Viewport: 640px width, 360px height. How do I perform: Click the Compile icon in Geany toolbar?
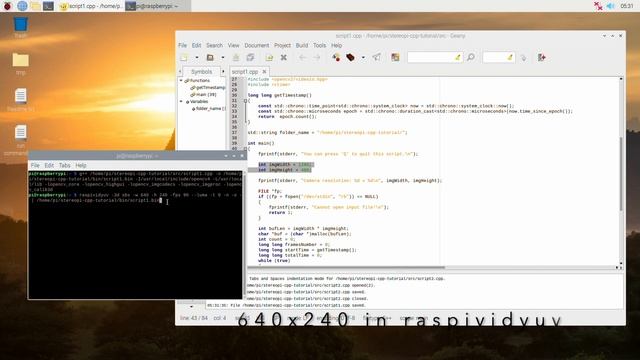click(x=336, y=58)
